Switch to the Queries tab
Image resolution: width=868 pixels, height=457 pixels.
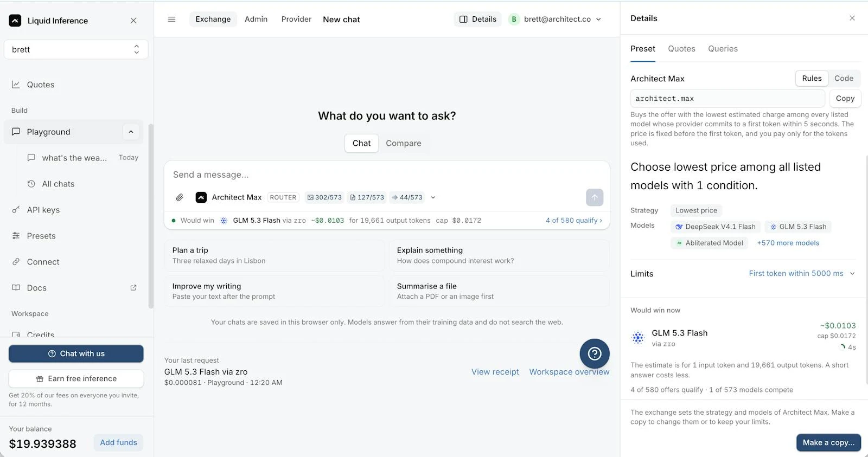(723, 49)
